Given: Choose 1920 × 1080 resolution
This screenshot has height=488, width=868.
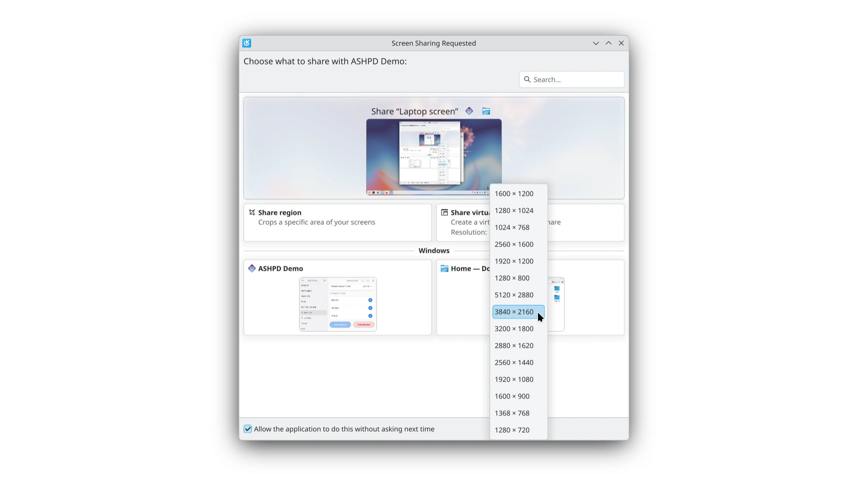Looking at the screenshot, I should [x=518, y=379].
